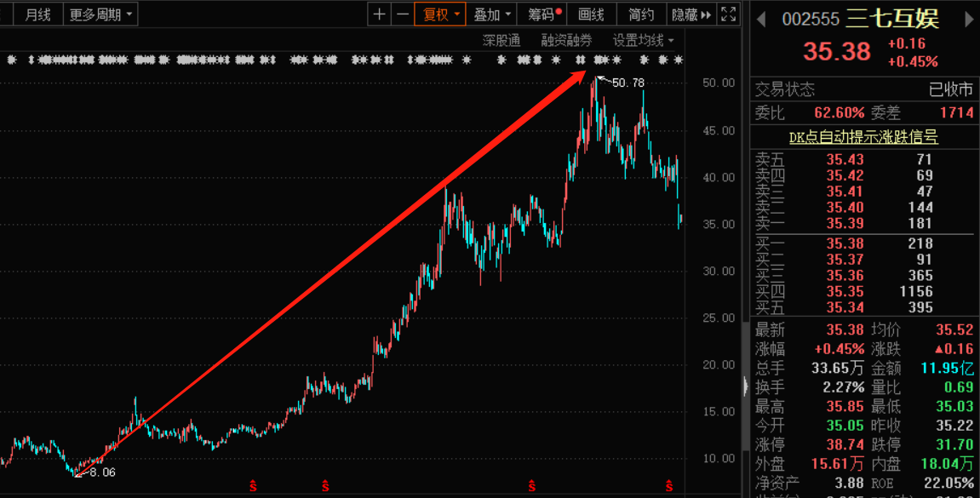Go to next stock with right arrow
Image resolution: width=980 pixels, height=498 pixels.
(x=966, y=19)
